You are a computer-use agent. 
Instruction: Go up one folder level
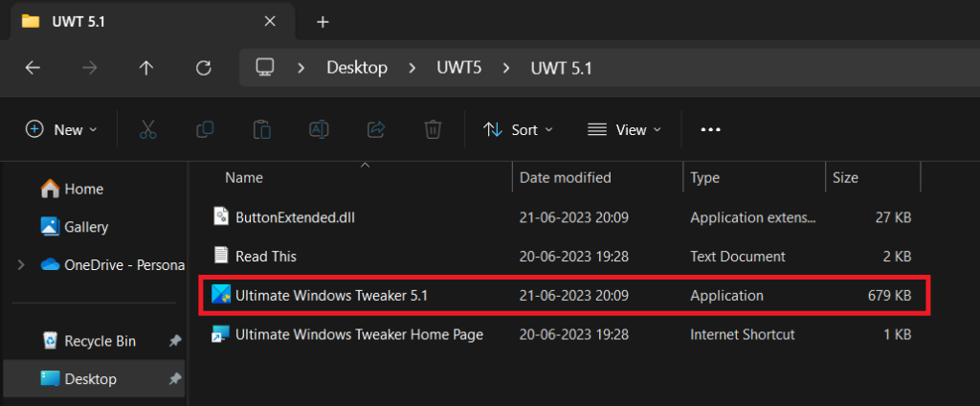tap(145, 68)
